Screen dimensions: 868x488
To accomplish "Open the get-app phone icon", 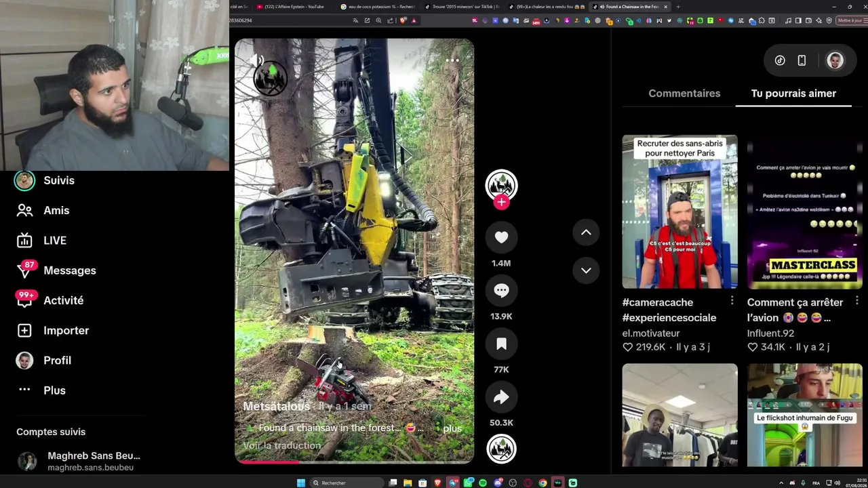I will [x=802, y=60].
